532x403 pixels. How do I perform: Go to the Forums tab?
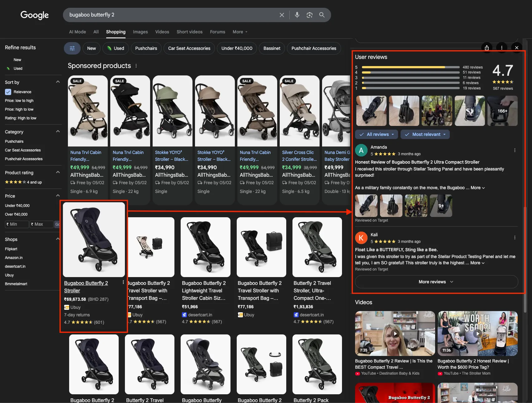[217, 32]
